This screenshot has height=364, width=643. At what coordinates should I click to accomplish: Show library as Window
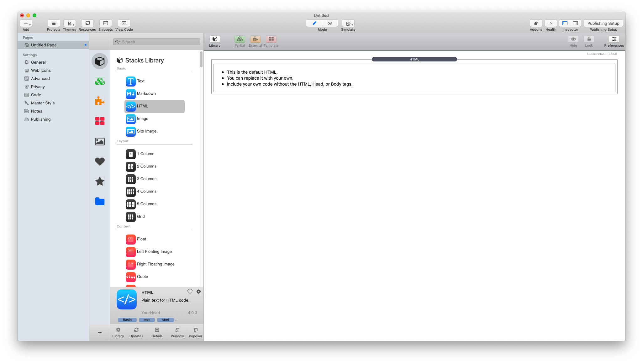pos(177,332)
